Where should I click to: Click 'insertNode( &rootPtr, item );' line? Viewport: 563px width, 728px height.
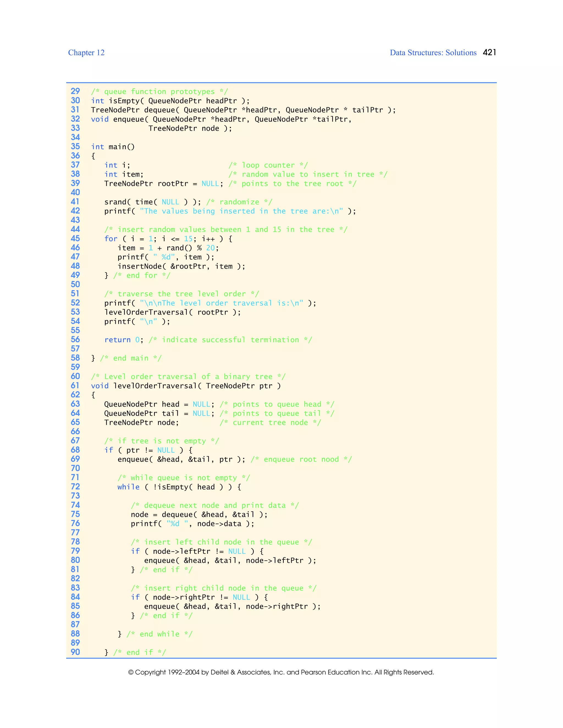(x=181, y=266)
